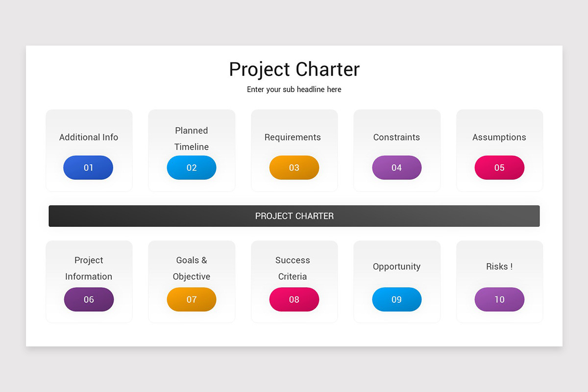Click the sub headline placeholder text
Viewport: 588px width, 392px height.
coord(294,90)
